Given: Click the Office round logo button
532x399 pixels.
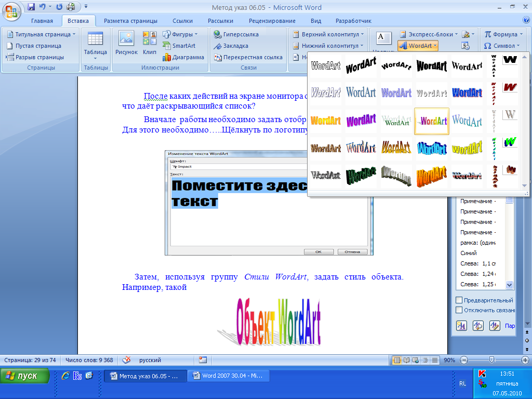Looking at the screenshot, I should (11, 11).
